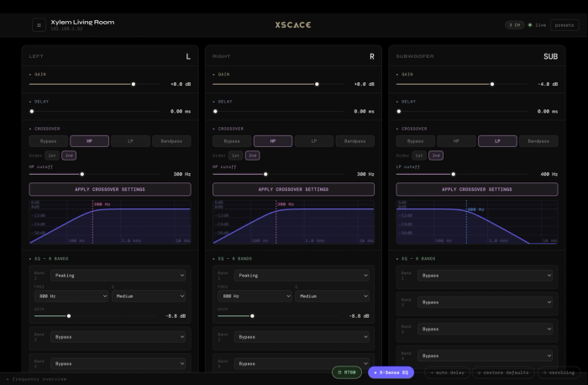
Task: Choose 2nd order on the Right channel
Action: pos(252,156)
